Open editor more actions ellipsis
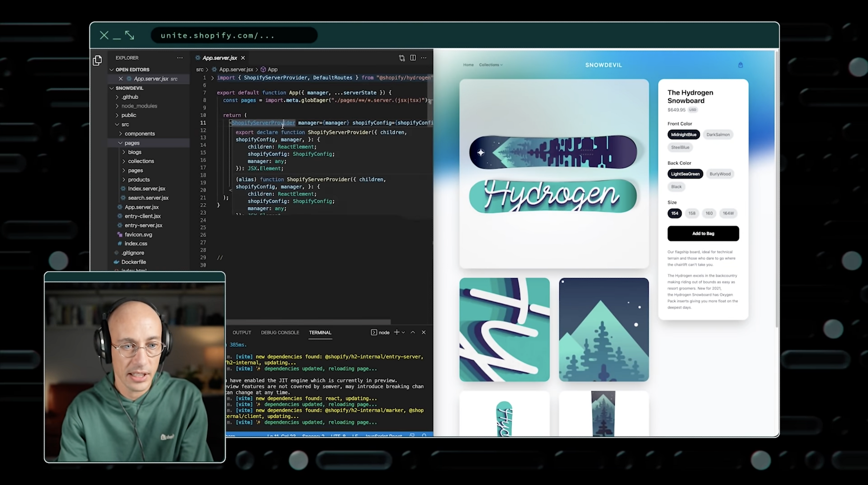 point(424,58)
